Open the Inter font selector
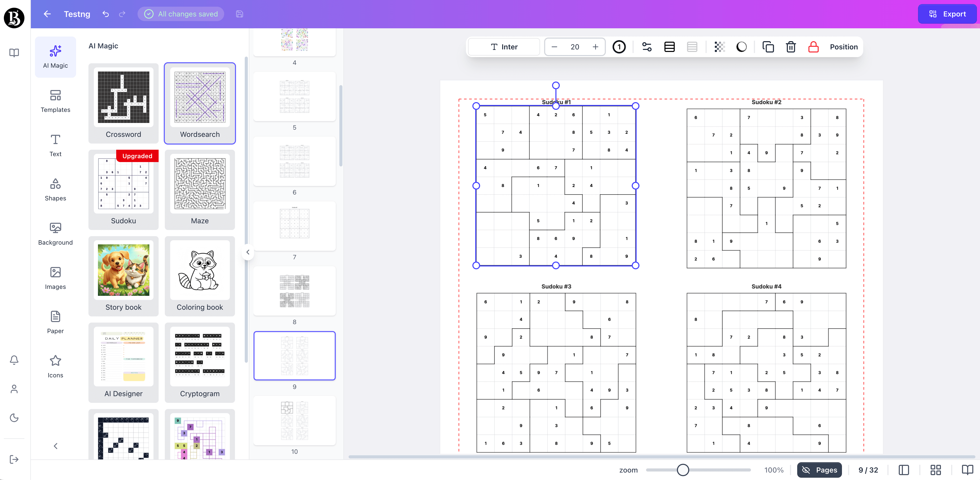 pyautogui.click(x=503, y=47)
